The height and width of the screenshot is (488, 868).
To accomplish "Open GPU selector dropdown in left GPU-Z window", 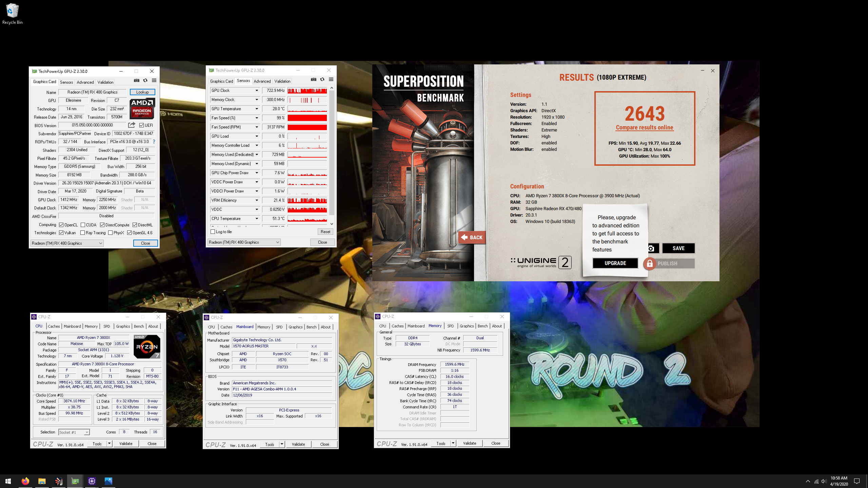I will (67, 243).
